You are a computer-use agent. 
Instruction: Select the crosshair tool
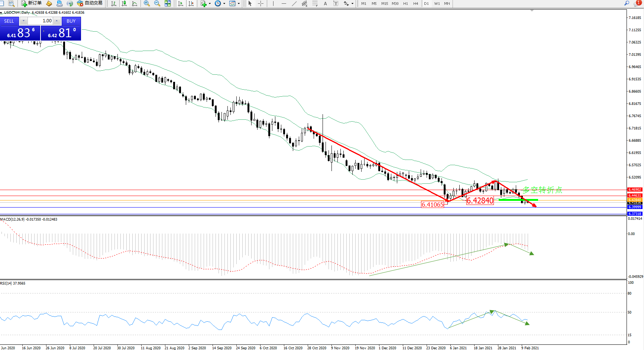click(x=261, y=3)
